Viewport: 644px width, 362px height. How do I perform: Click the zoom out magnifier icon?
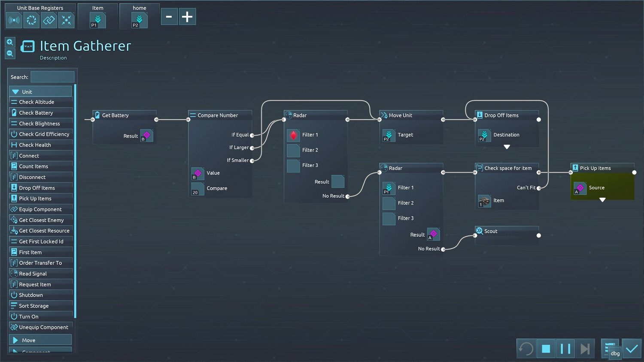(x=10, y=54)
